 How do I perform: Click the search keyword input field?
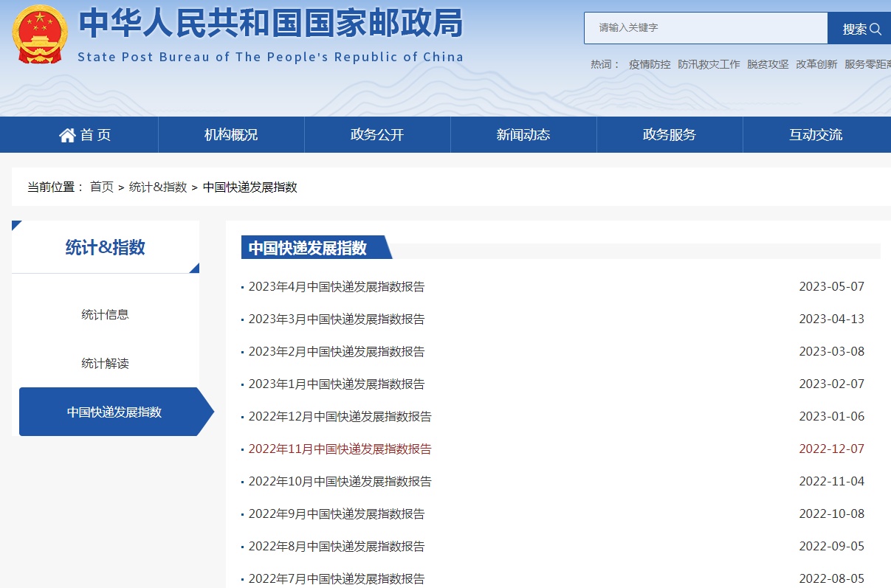[706, 28]
